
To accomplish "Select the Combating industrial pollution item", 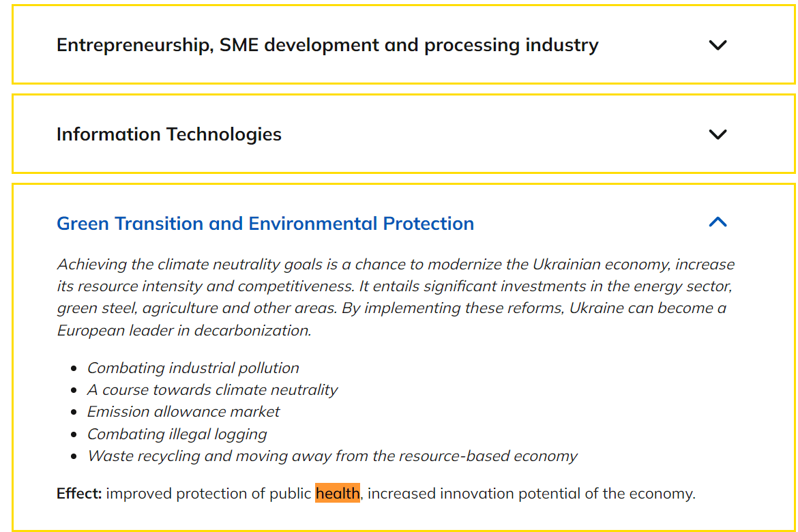I will (x=193, y=368).
